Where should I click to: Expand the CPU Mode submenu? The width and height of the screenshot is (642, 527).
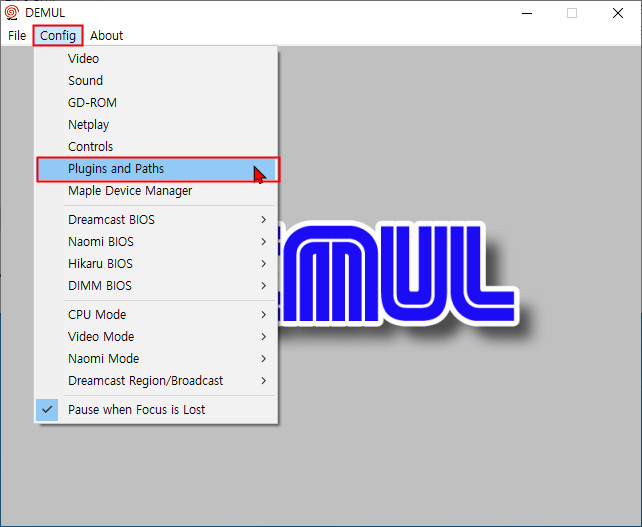(x=156, y=315)
